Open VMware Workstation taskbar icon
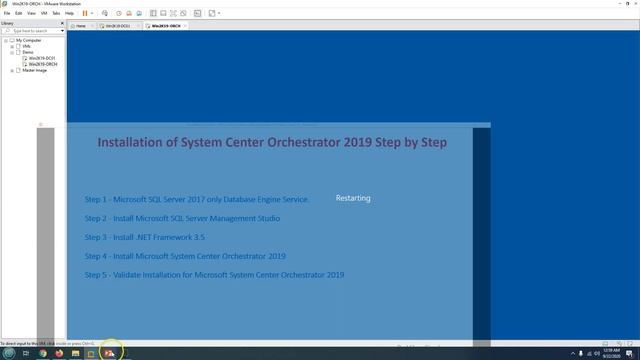The width and height of the screenshot is (640, 360). (x=91, y=353)
